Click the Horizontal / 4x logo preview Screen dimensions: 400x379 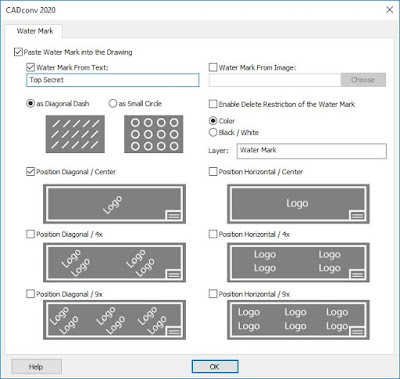(298, 262)
